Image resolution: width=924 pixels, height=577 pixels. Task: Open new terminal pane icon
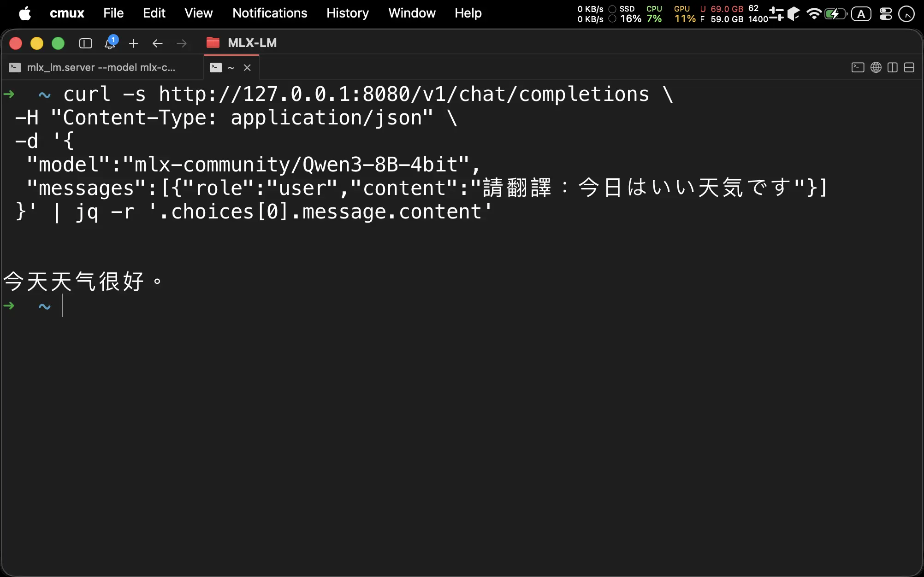858,68
